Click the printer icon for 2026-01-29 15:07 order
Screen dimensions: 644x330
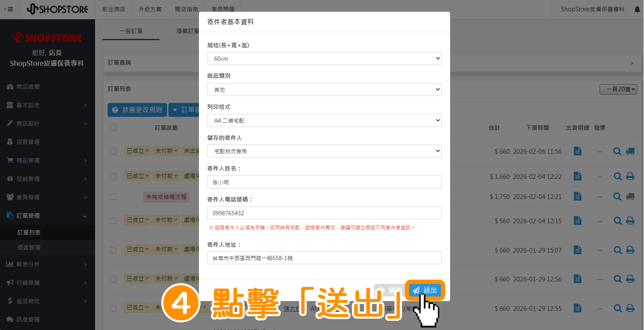[630, 250]
